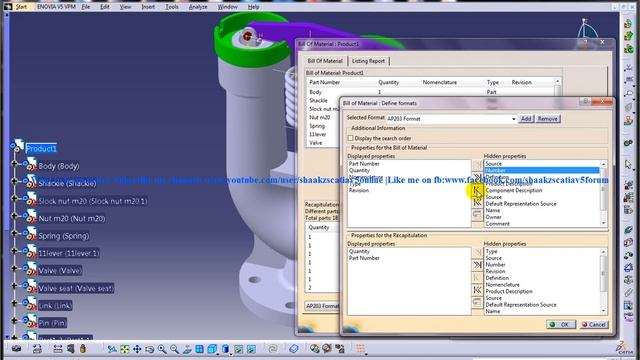Open the Help menu
Screen dimensions: 640x360
tap(253, 7)
